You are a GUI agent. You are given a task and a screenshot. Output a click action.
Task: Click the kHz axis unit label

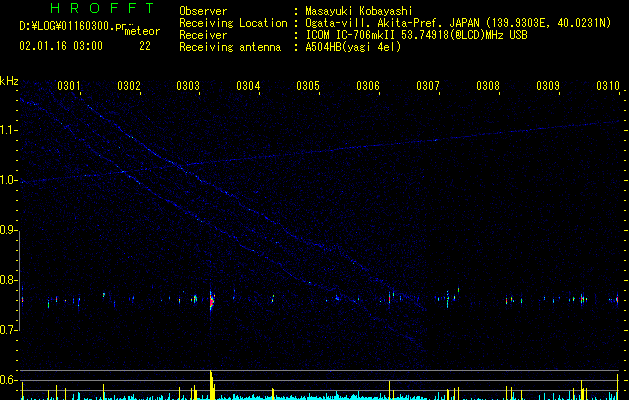coord(9,81)
